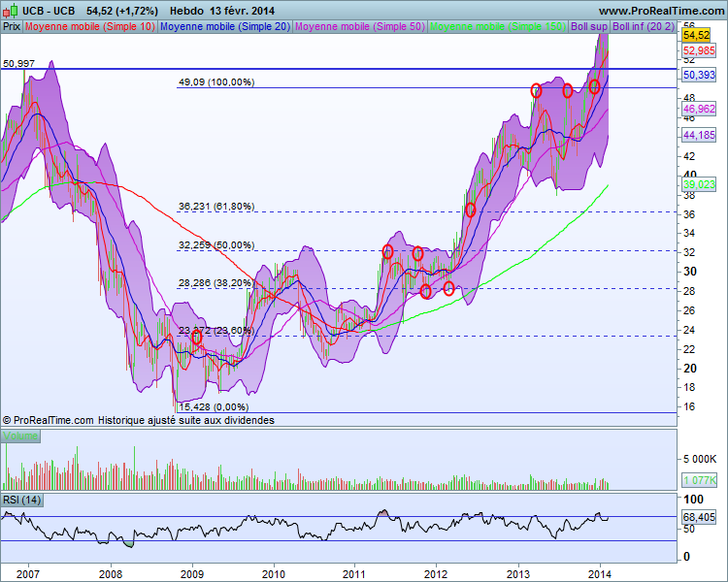Click Fibonacci label 49,09 (100,00%)
The height and width of the screenshot is (582, 728).
click(x=216, y=82)
